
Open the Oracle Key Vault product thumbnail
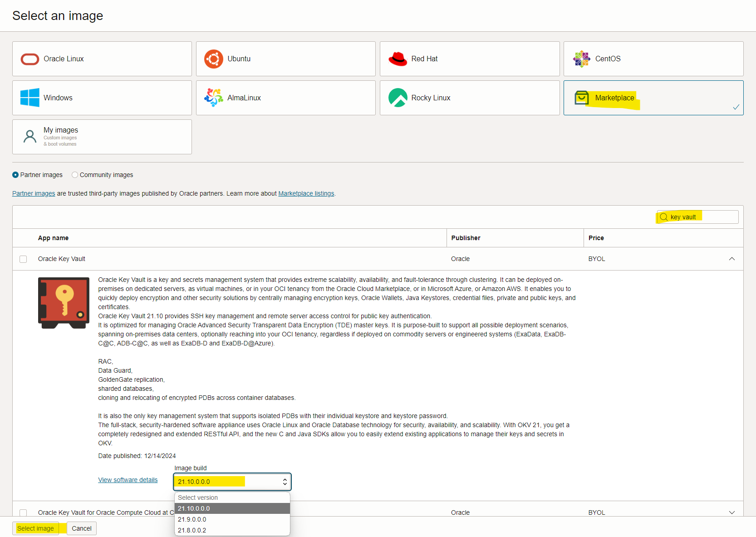(x=64, y=303)
